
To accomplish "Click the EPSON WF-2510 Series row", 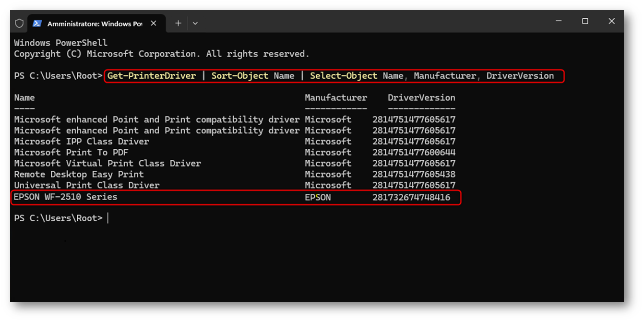I will (x=236, y=197).
